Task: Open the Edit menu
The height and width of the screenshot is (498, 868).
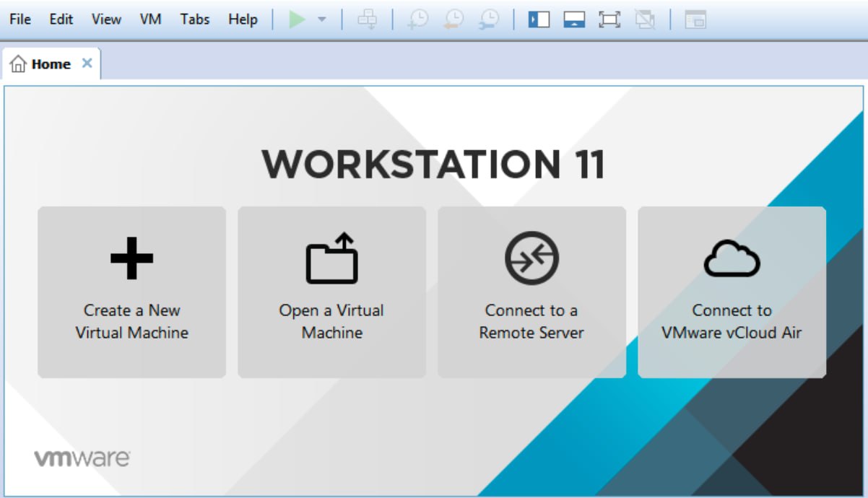Action: pos(61,19)
